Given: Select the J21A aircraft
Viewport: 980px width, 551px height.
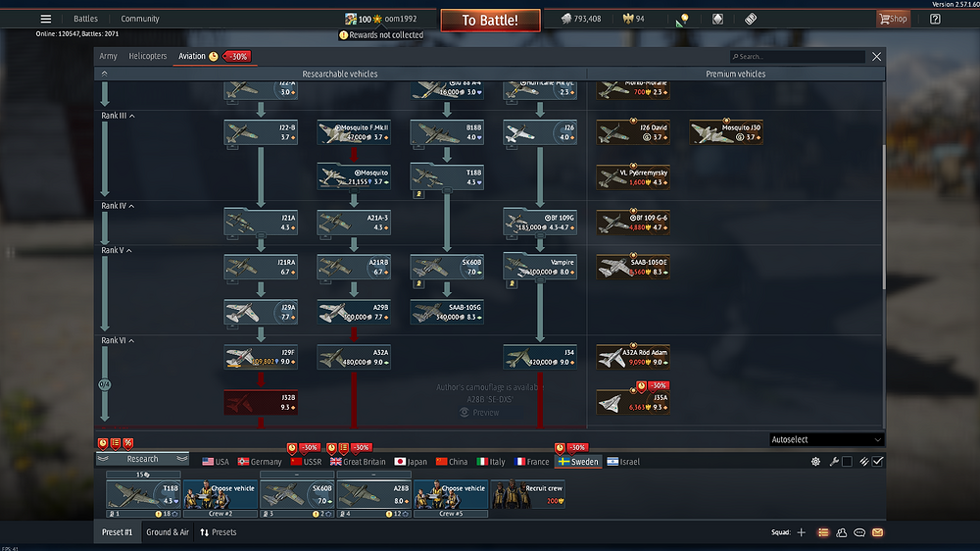Looking at the screenshot, I should tap(261, 223).
